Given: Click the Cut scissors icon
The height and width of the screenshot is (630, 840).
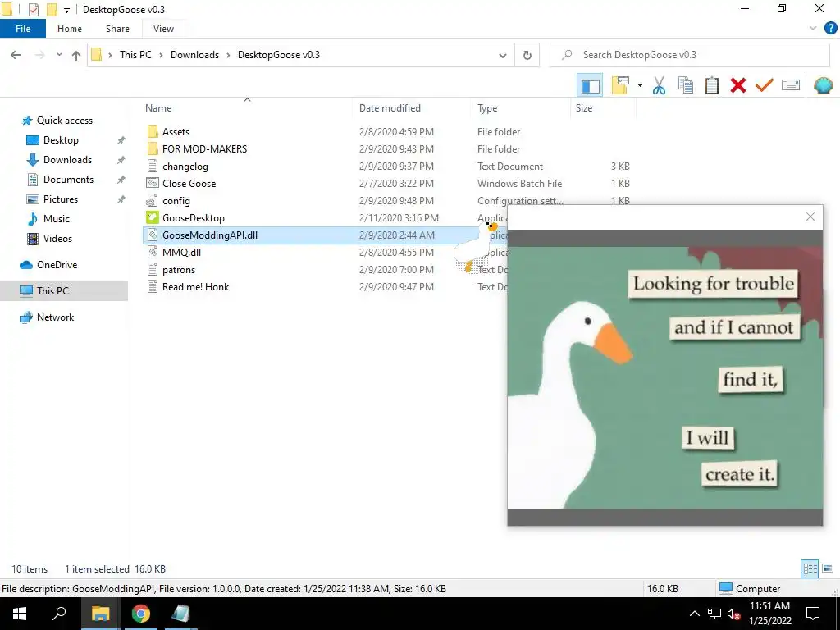Looking at the screenshot, I should (x=659, y=85).
